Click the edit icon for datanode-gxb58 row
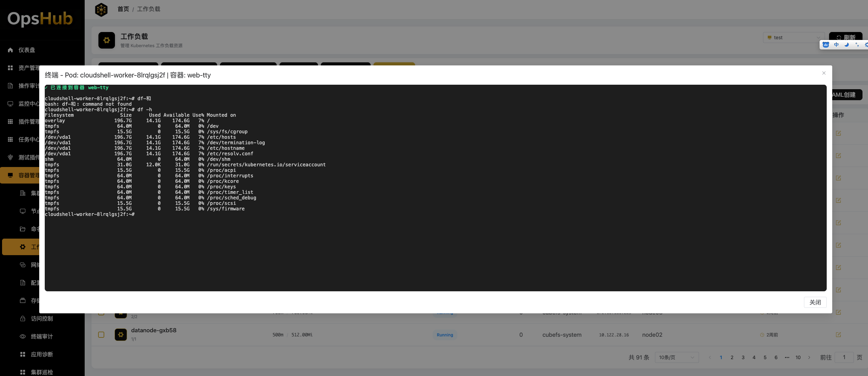The width and height of the screenshot is (868, 376). [x=838, y=335]
